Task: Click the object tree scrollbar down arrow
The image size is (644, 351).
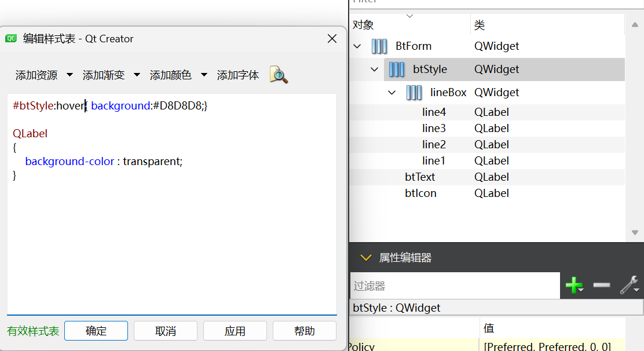Action: (635, 232)
